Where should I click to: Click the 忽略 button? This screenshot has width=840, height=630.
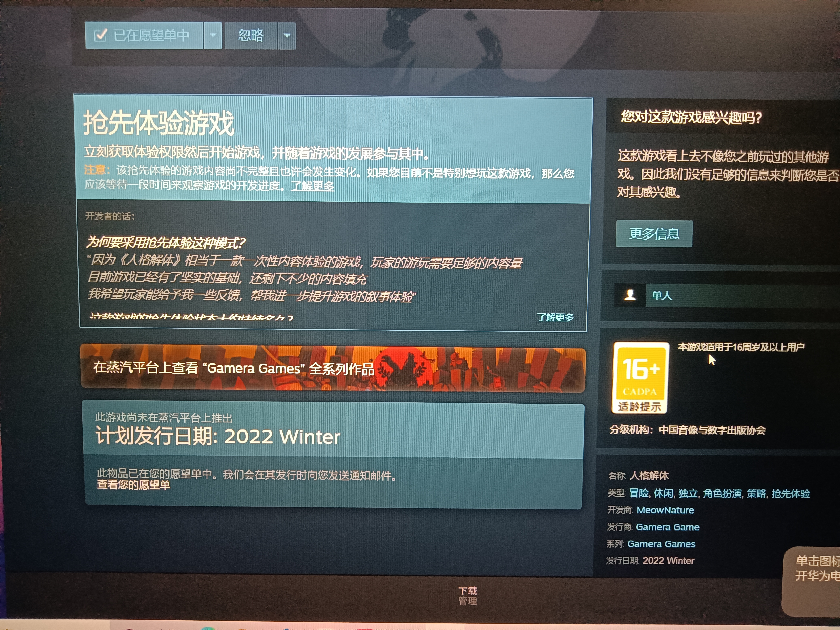coord(251,36)
